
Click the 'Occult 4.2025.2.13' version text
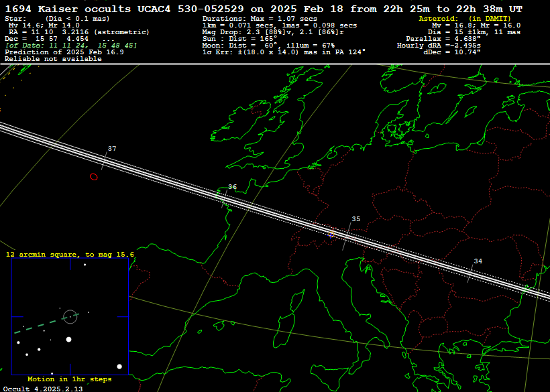(43, 389)
